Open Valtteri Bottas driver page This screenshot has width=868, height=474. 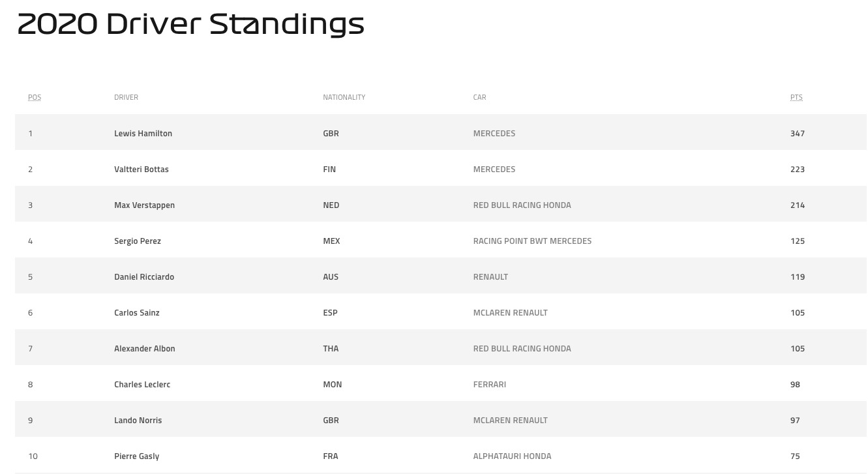[141, 169]
